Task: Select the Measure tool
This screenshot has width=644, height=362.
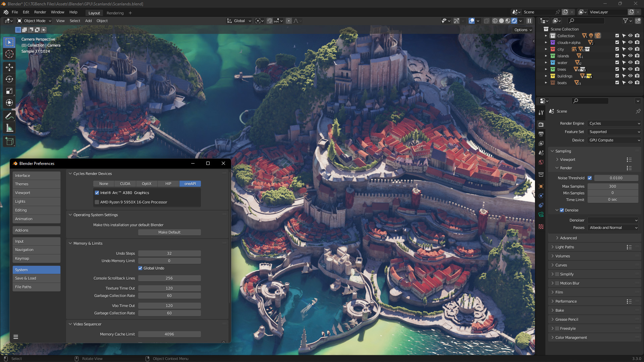Action: pos(9,127)
